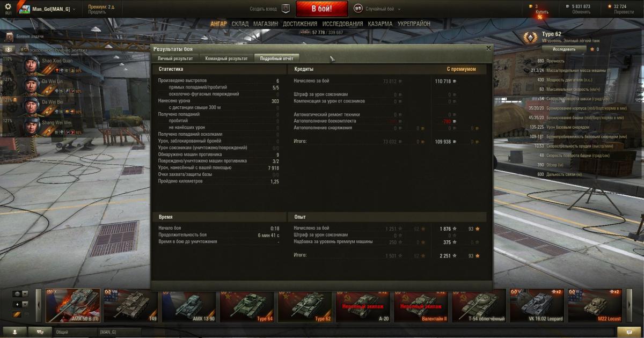This screenshot has height=338, width=644.
Task: Open the СКЛАД menu tab
Action: point(240,24)
